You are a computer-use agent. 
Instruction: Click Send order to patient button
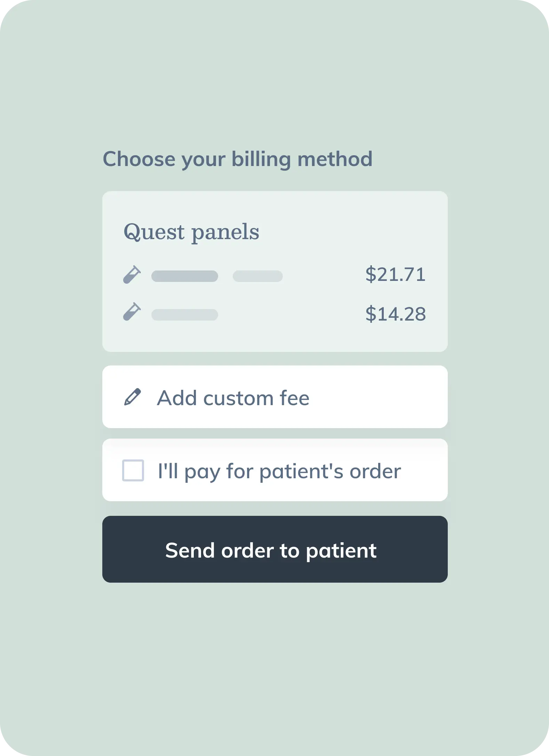[x=275, y=549]
